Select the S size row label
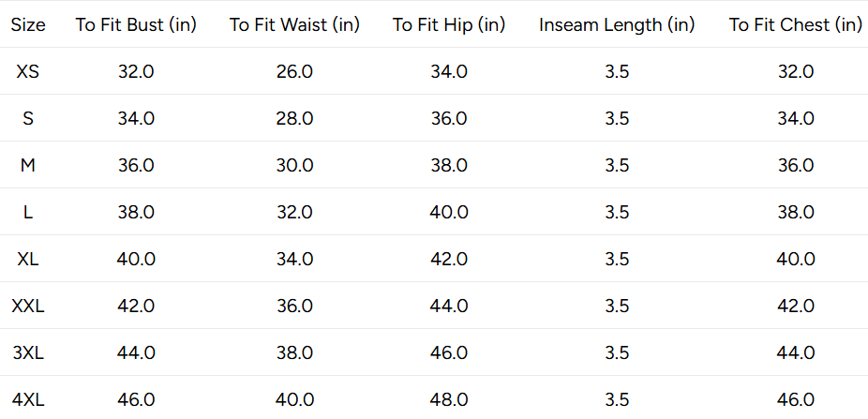 point(28,118)
